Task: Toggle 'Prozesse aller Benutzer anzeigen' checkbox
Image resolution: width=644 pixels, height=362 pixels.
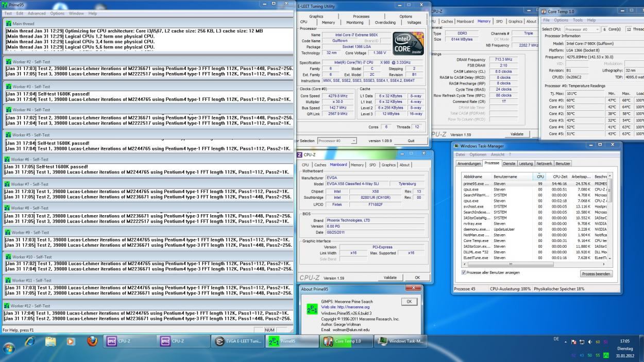Action: [x=464, y=272]
